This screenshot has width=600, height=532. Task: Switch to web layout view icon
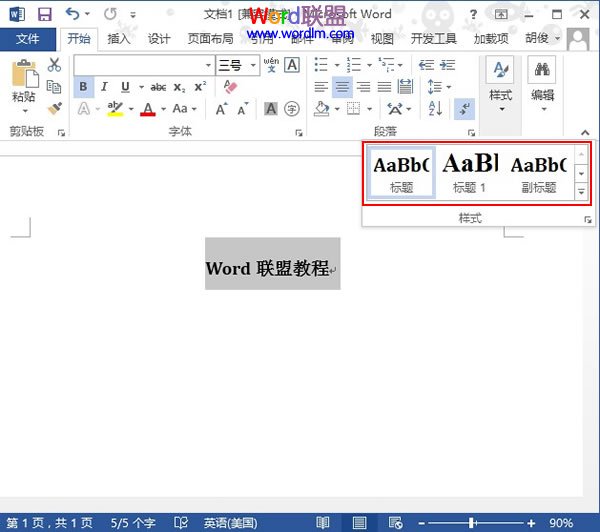point(395,522)
